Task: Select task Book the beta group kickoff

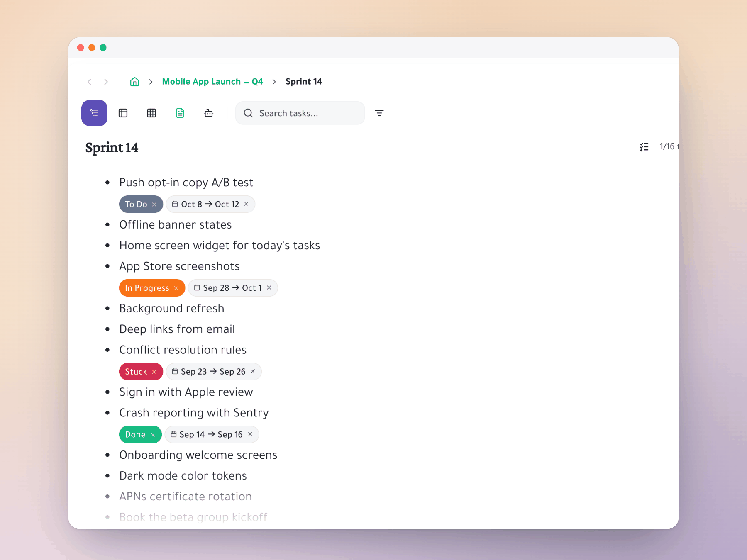Action: click(193, 517)
